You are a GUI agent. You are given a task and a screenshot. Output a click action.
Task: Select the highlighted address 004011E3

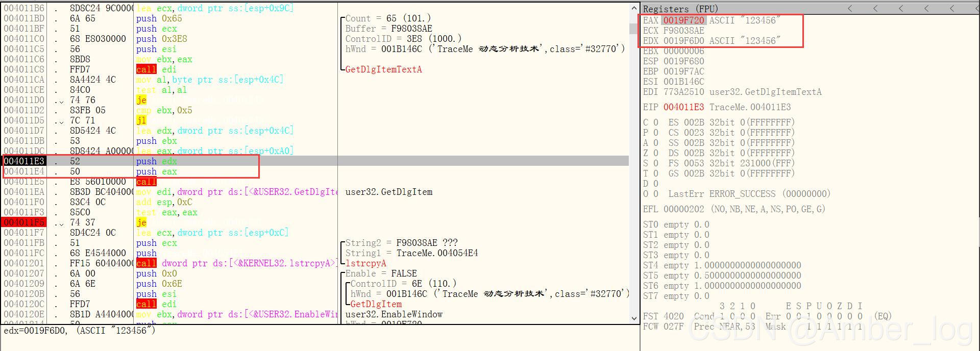24,161
